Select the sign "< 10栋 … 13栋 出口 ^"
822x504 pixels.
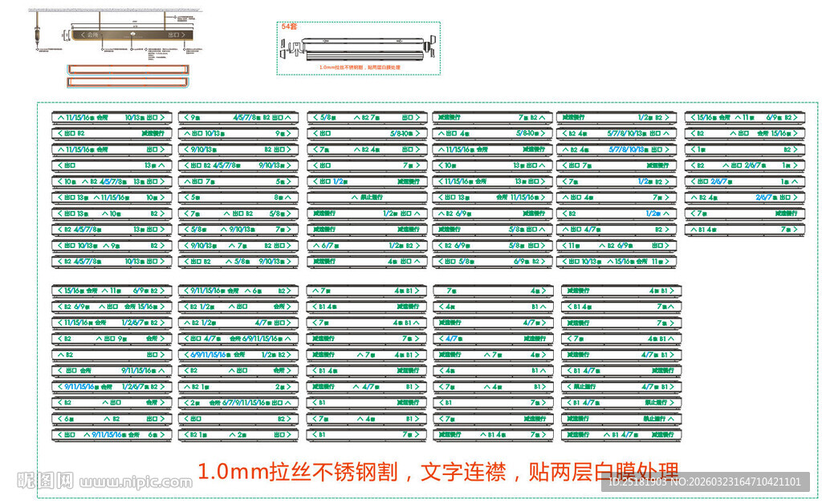[x=492, y=167]
